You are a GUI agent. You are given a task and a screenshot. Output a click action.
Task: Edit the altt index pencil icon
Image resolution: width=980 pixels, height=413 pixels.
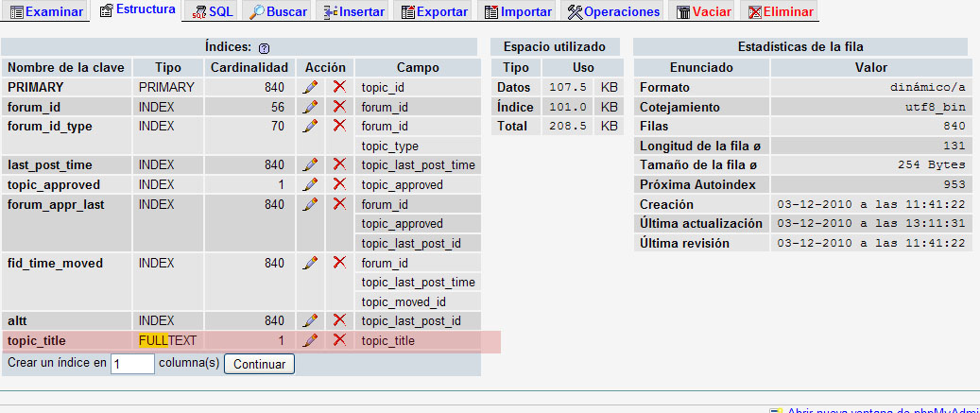point(309,321)
